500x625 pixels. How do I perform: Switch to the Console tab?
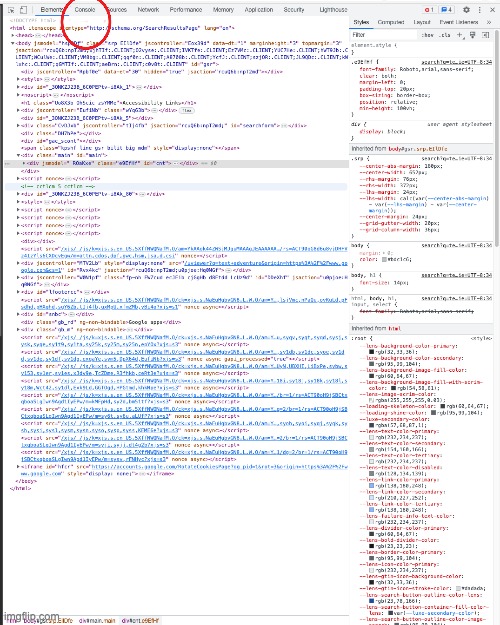85,10
